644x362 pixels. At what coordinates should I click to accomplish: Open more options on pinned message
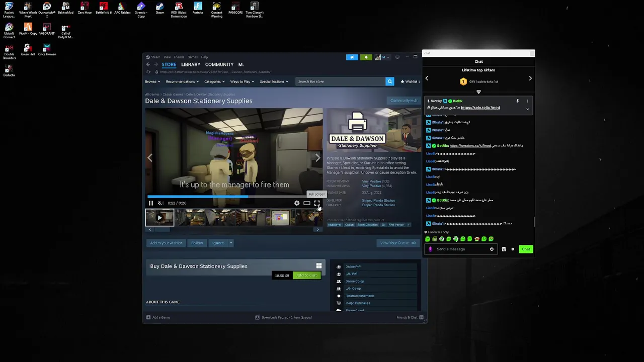(527, 101)
